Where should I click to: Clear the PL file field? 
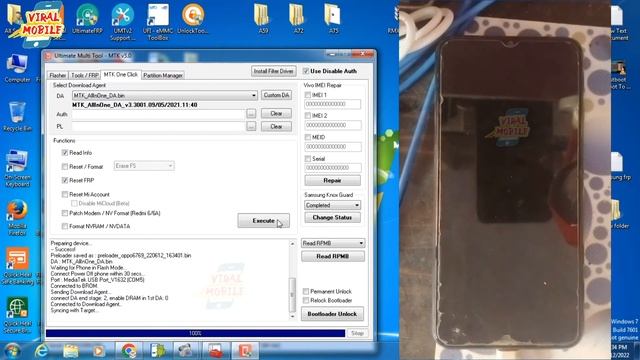pyautogui.click(x=276, y=127)
